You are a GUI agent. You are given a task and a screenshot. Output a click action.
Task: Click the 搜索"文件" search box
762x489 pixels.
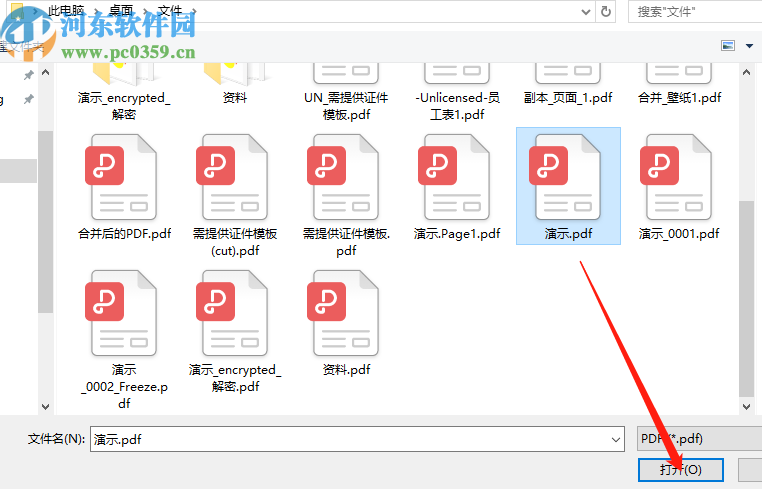point(695,12)
